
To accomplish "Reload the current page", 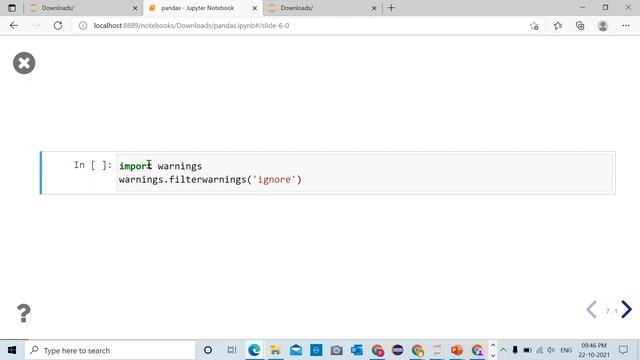I will 58,25.
